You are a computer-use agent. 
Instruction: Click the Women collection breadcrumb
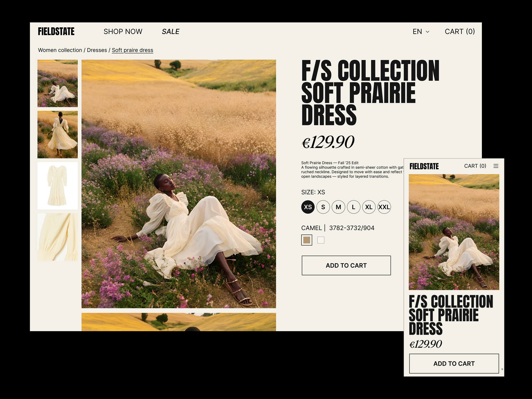[x=60, y=50]
